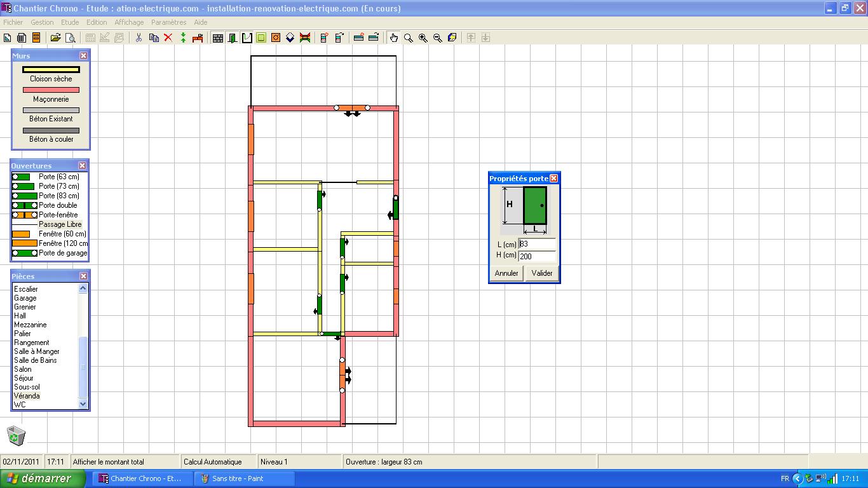Select Porte (63 cm) in Ouvertures

(50, 177)
